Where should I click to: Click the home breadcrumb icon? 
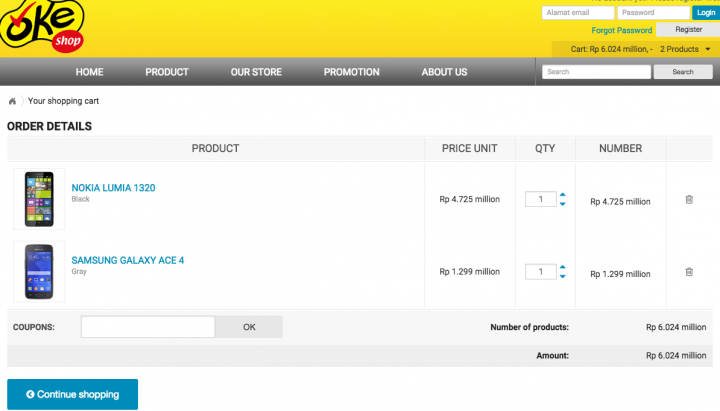12,101
